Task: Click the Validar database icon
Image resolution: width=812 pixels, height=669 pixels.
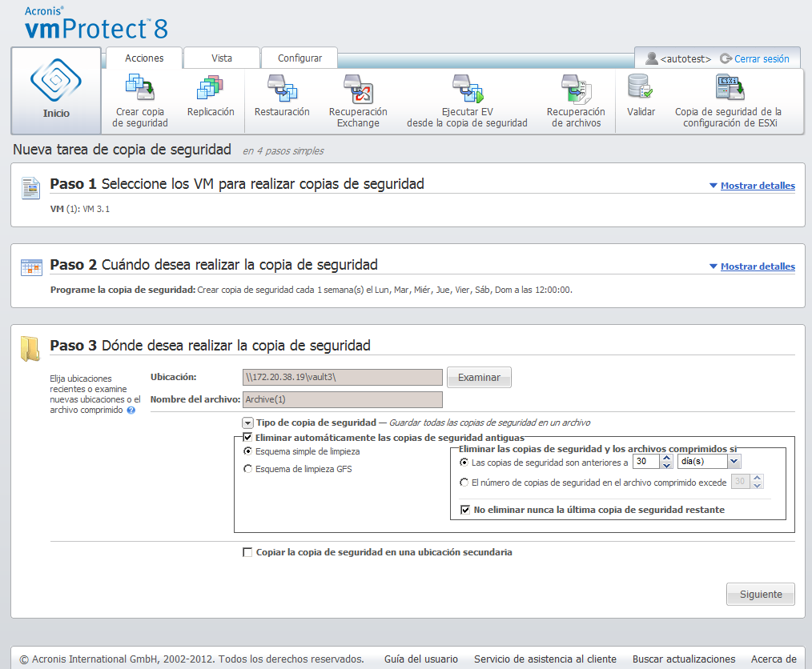Action: [641, 86]
